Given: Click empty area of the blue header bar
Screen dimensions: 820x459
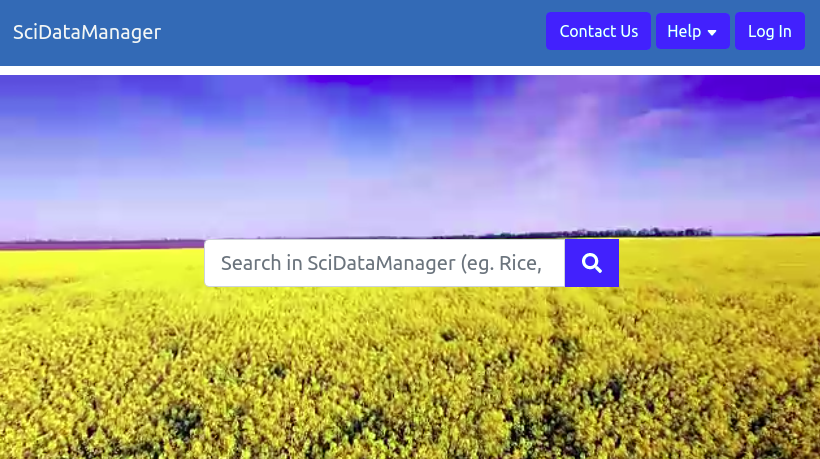Looking at the screenshot, I should [350, 32].
